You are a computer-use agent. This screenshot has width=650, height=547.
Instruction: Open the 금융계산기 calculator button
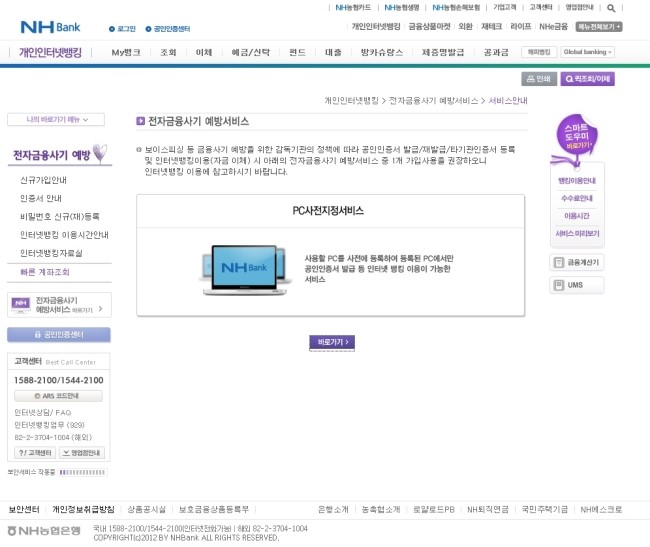pos(577,262)
